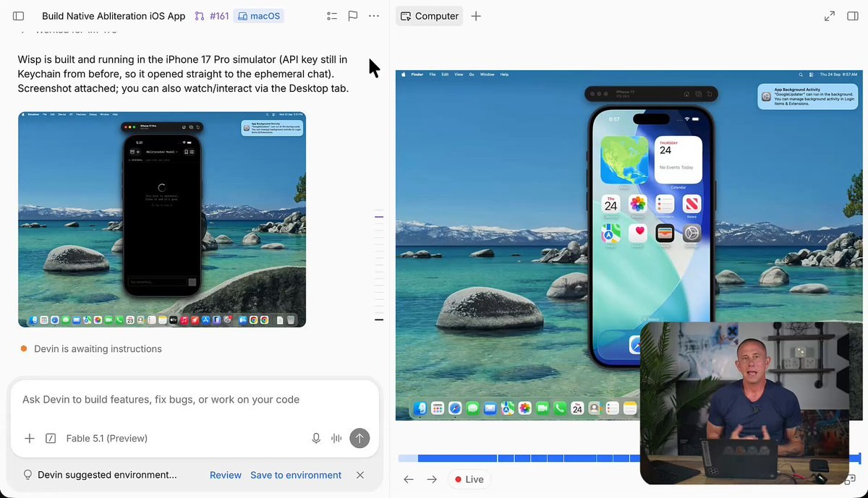This screenshot has width=868, height=498.
Task: Dismiss the environment suggestion banner
Action: pyautogui.click(x=360, y=475)
